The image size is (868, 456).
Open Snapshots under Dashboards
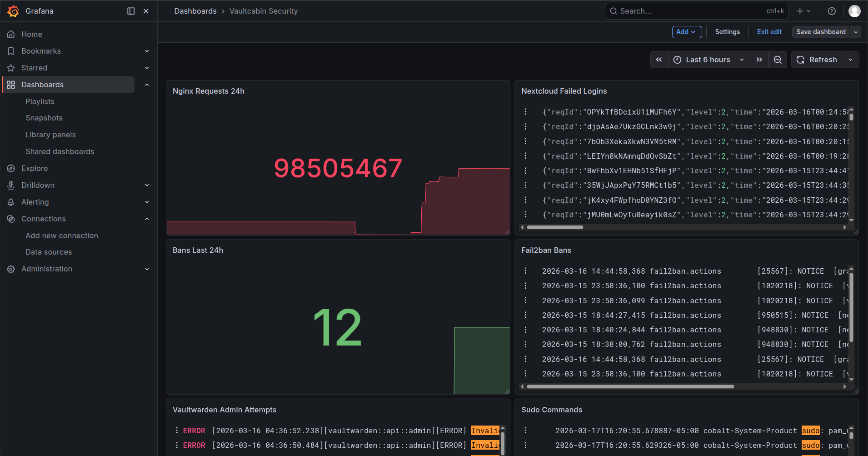(44, 118)
